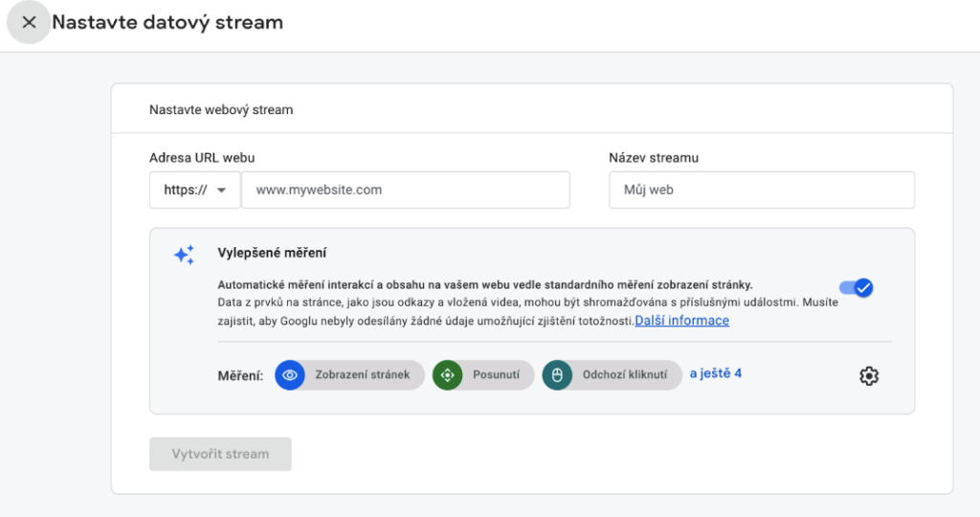The height and width of the screenshot is (517, 980).
Task: Disable the Vylepšené měření toggle switch
Action: [856, 288]
